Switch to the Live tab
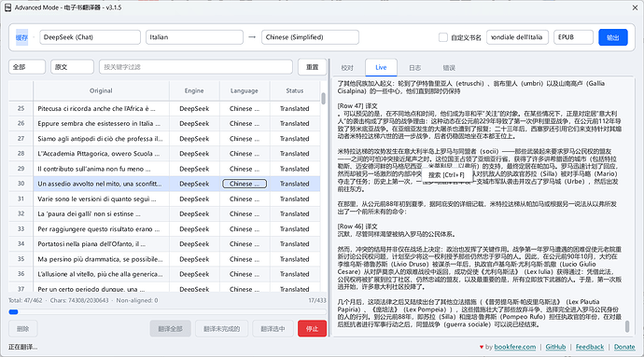This screenshot has height=357, width=644. pos(381,67)
